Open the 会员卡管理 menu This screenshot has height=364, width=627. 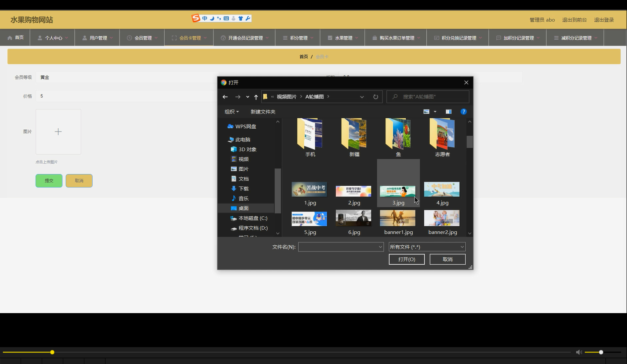point(189,38)
